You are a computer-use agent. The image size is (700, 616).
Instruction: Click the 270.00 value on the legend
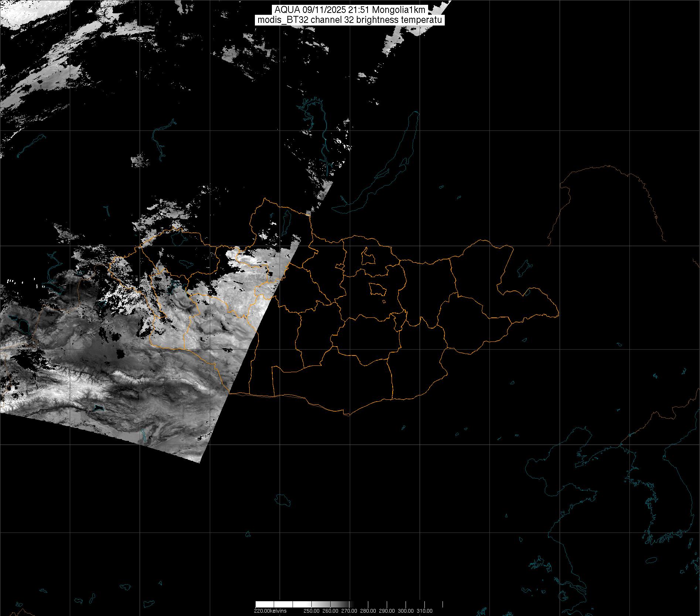point(349,611)
